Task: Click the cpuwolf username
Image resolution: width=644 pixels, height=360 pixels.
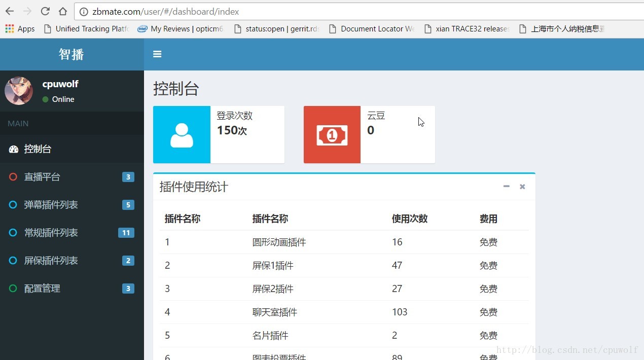Action: (x=60, y=84)
